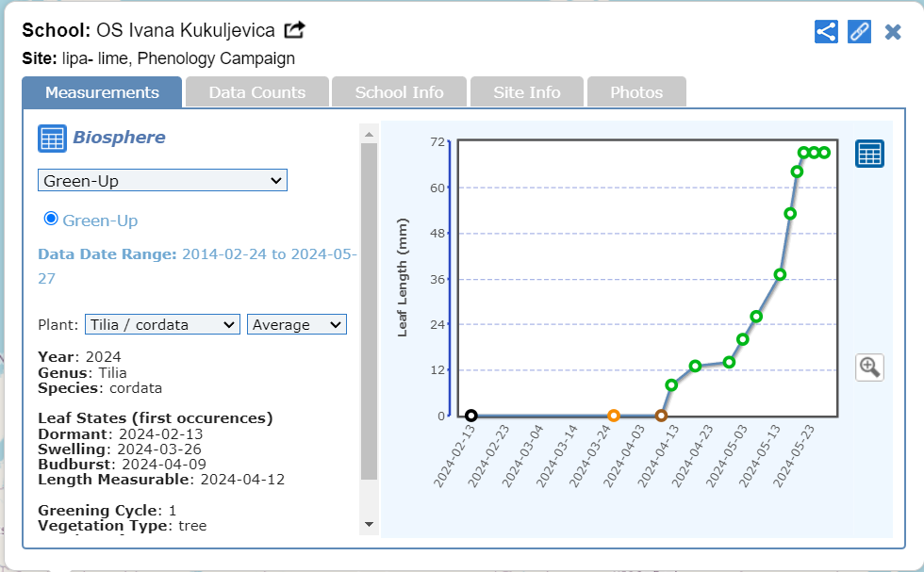View the Photos tab
Screen dimensions: 924x572
click(x=636, y=92)
